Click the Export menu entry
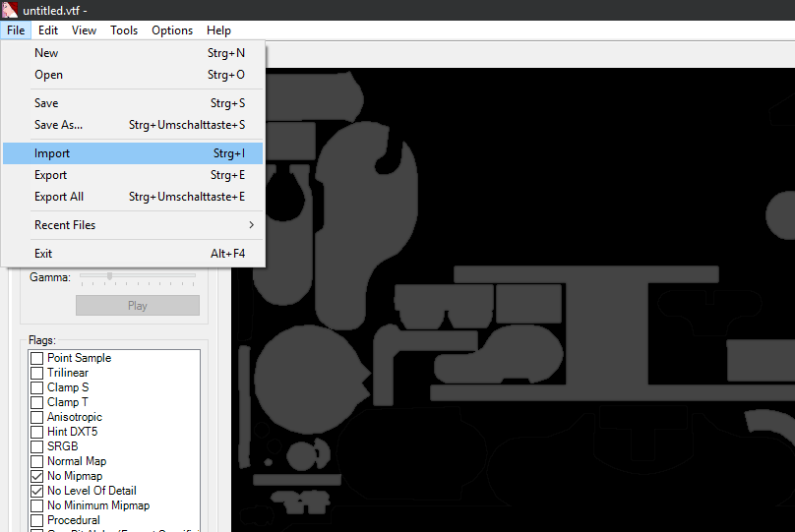This screenshot has height=532, width=795. pos(133,175)
